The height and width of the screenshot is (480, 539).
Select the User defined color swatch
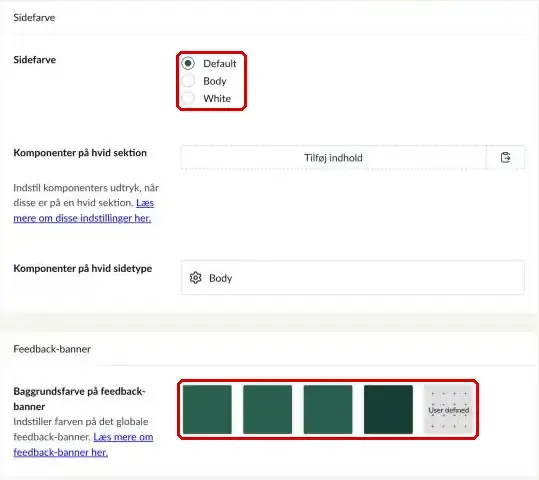click(449, 410)
